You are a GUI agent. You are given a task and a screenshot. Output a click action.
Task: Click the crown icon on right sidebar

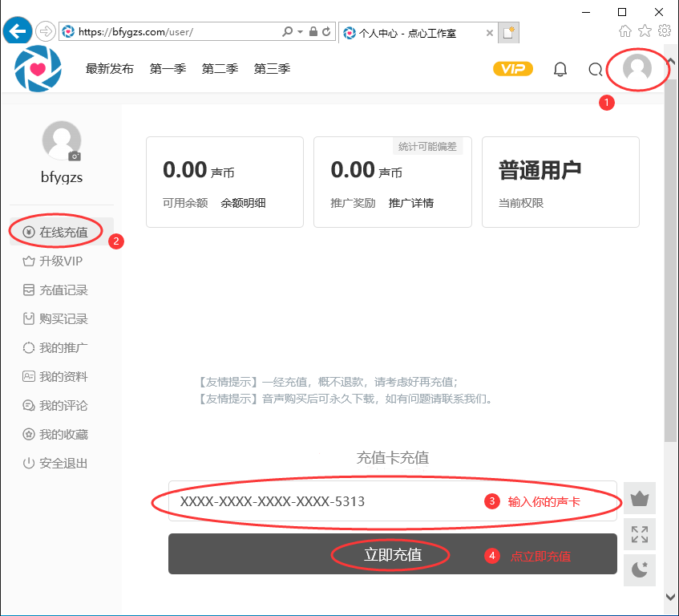pos(639,498)
